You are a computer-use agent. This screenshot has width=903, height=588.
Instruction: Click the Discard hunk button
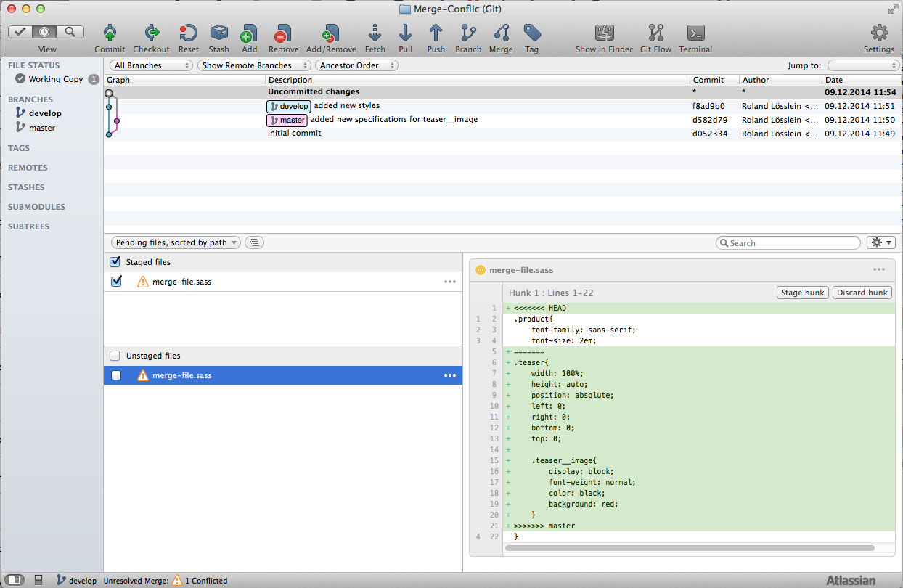pos(862,293)
